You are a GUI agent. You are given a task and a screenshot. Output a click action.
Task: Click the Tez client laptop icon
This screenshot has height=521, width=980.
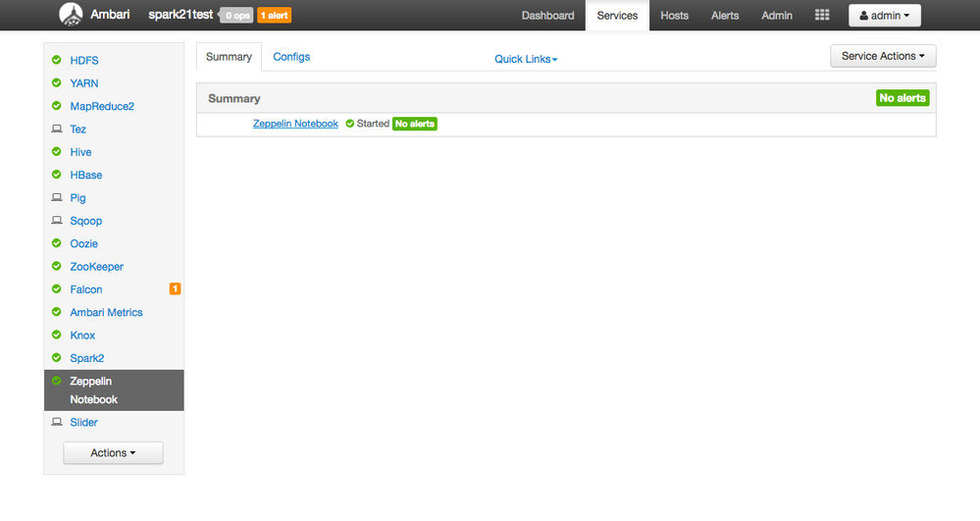pos(57,129)
